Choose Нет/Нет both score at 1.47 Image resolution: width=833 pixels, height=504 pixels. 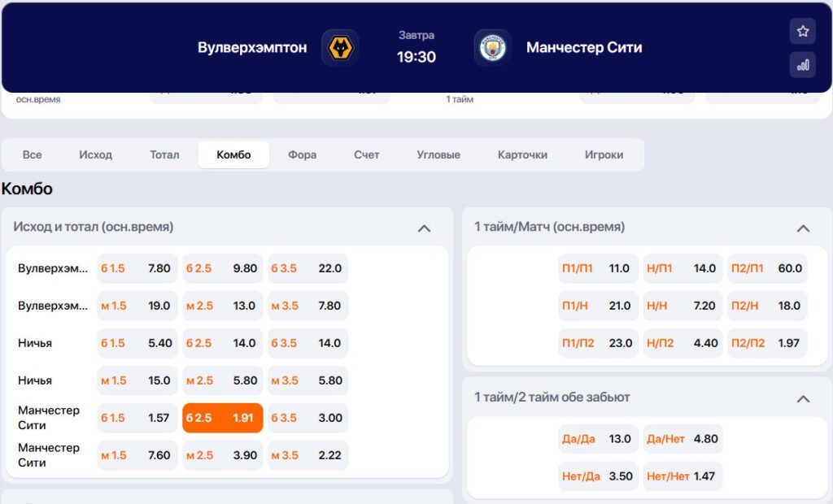point(683,476)
